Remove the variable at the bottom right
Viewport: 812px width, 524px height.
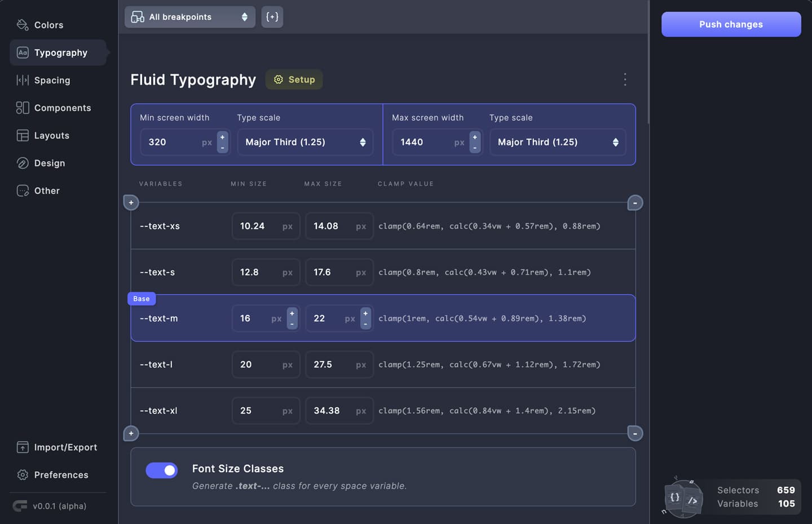pyautogui.click(x=635, y=433)
